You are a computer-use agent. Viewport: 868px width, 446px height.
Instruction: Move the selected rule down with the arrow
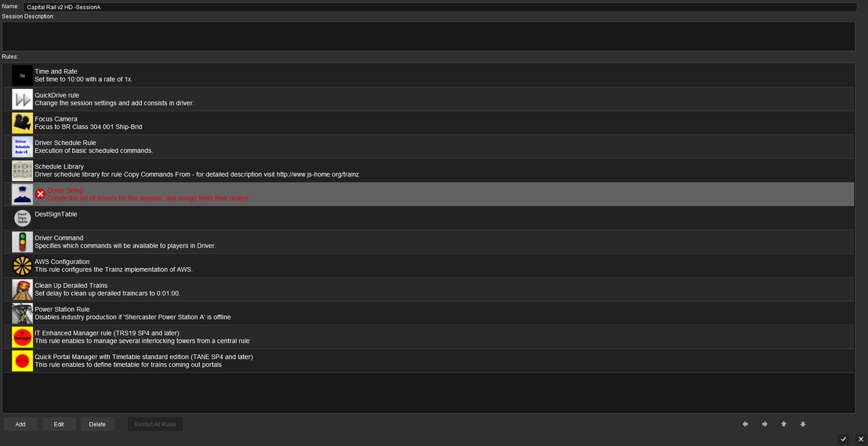pos(803,424)
